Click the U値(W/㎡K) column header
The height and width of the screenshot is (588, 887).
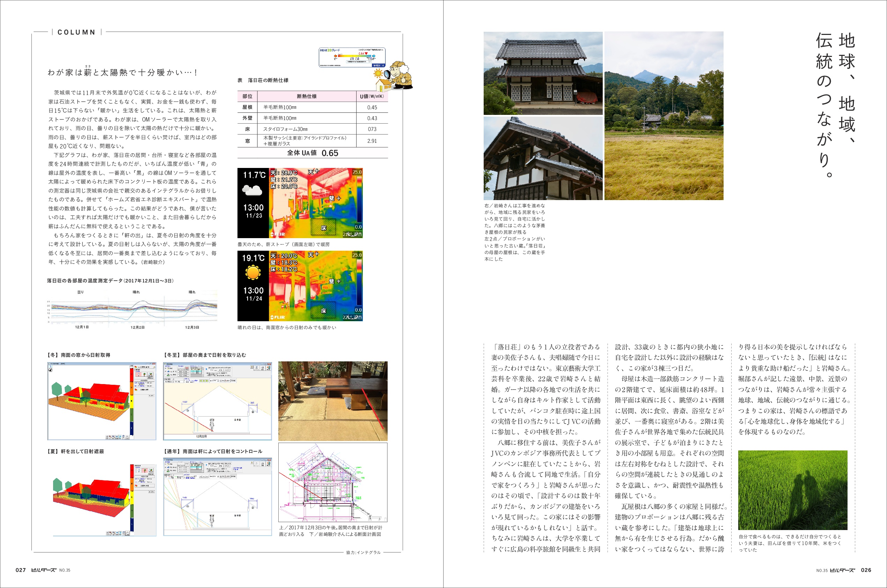pyautogui.click(x=372, y=96)
